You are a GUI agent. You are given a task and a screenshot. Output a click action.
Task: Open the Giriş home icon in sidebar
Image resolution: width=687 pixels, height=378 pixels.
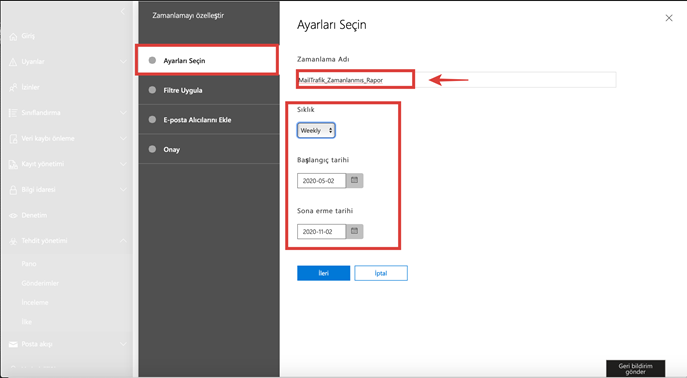click(x=13, y=36)
